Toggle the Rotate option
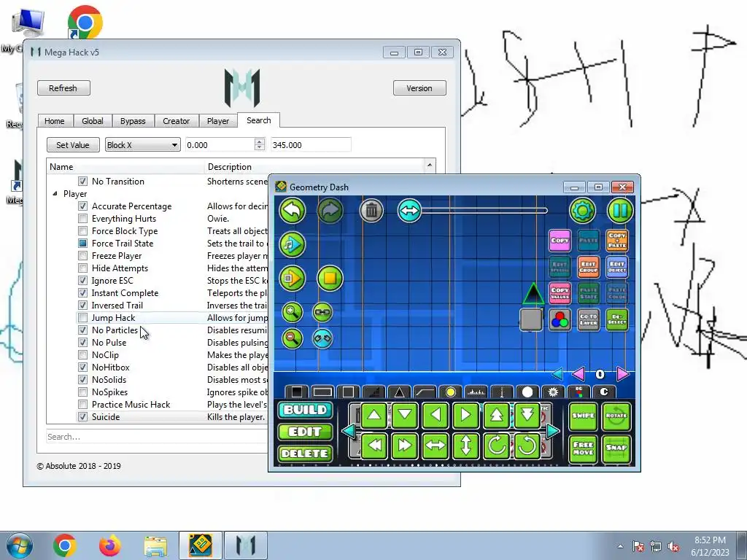Screen dimensions: 747x560 616,416
